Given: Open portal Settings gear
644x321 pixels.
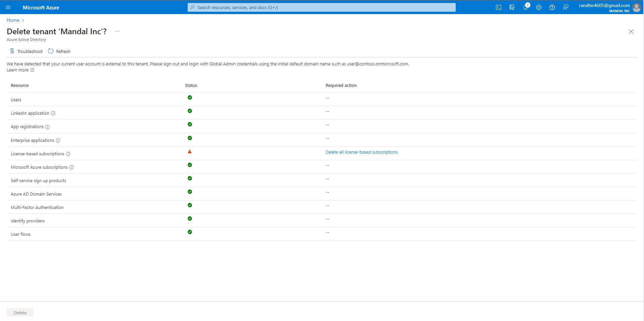Looking at the screenshot, I should tap(539, 7).
